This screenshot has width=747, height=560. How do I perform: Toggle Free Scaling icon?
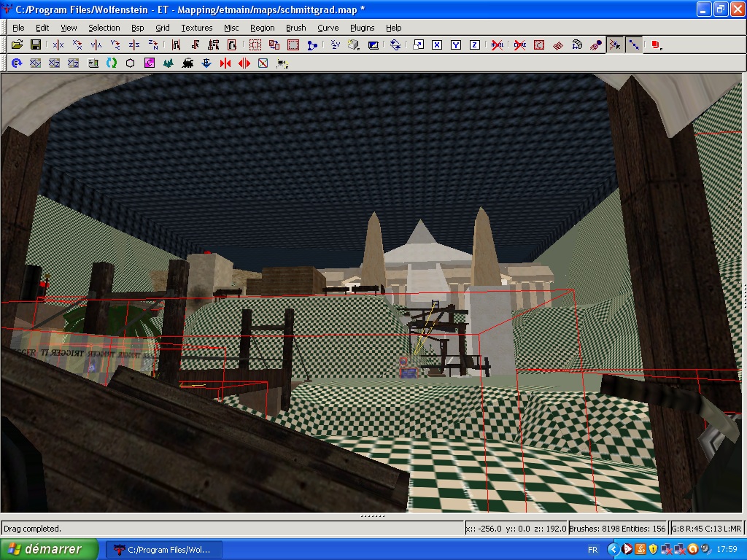click(418, 44)
